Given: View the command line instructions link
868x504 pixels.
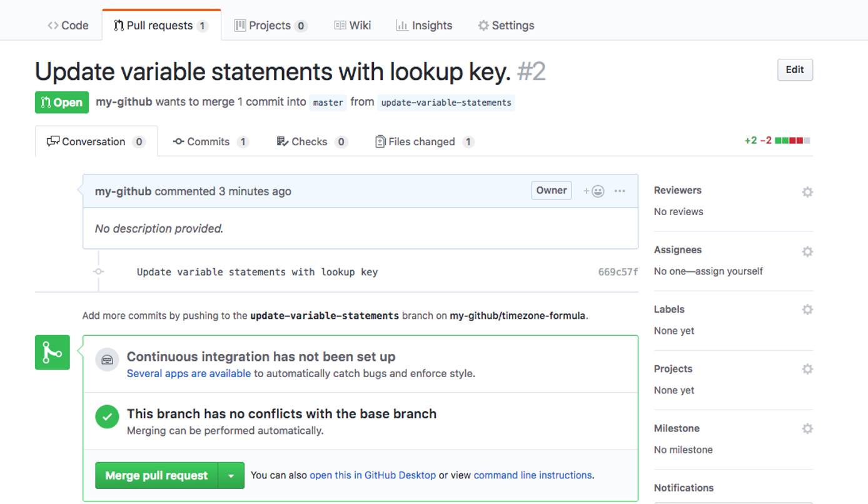Looking at the screenshot, I should (532, 475).
